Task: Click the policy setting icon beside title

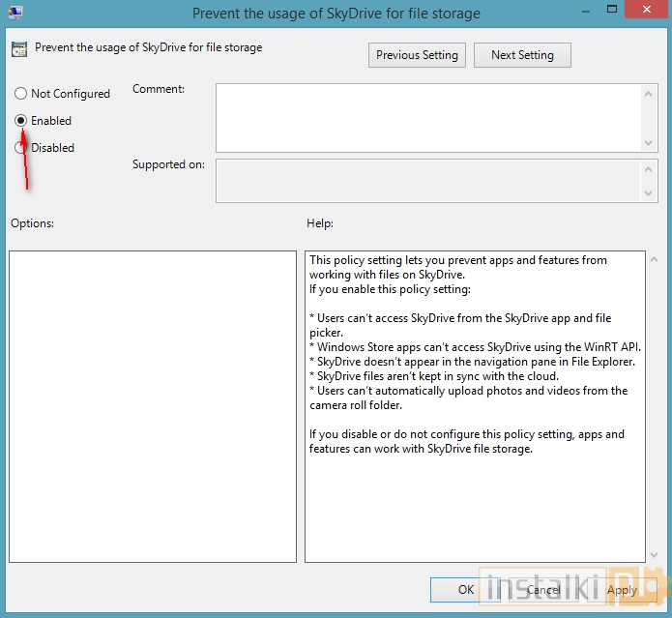Action: (x=19, y=49)
